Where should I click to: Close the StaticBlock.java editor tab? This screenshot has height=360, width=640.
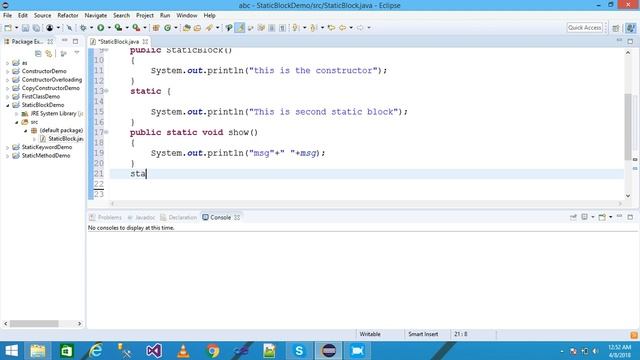coord(145,42)
